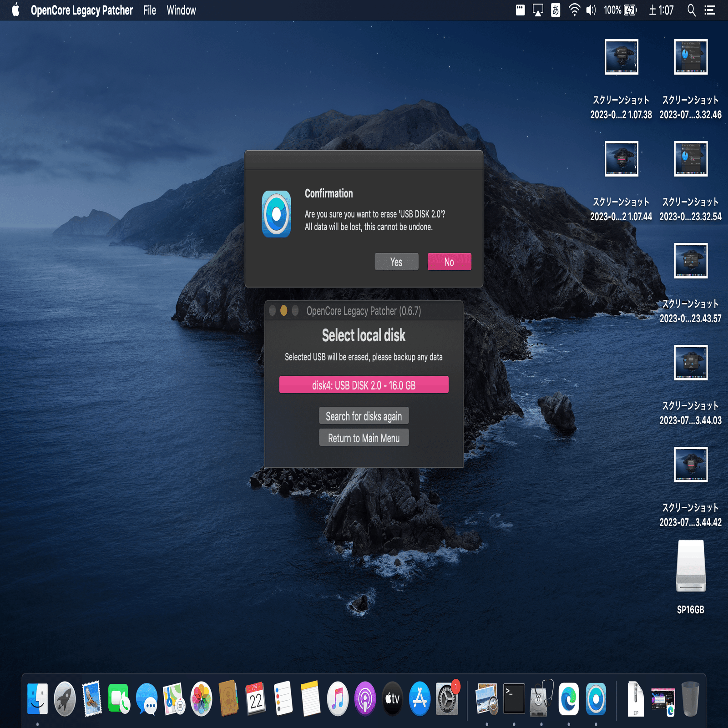Open Preview from the Dock
This screenshot has width=728, height=728.
pyautogui.click(x=487, y=699)
